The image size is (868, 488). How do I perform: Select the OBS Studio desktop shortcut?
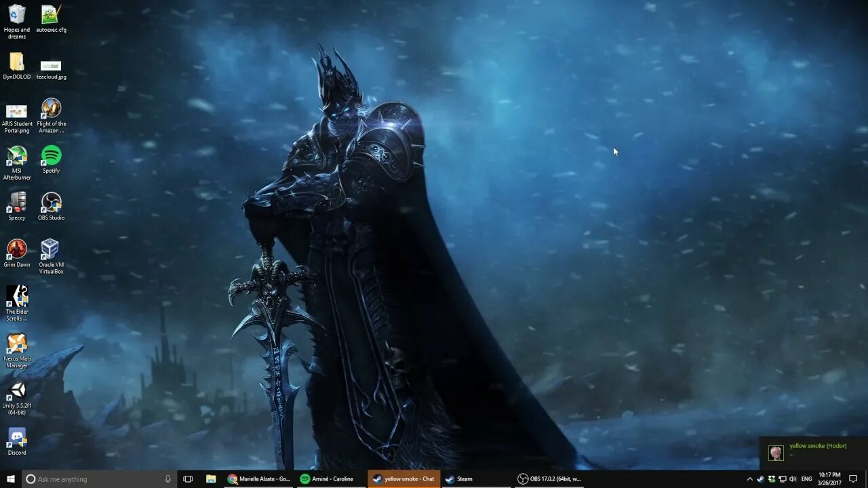(x=52, y=206)
